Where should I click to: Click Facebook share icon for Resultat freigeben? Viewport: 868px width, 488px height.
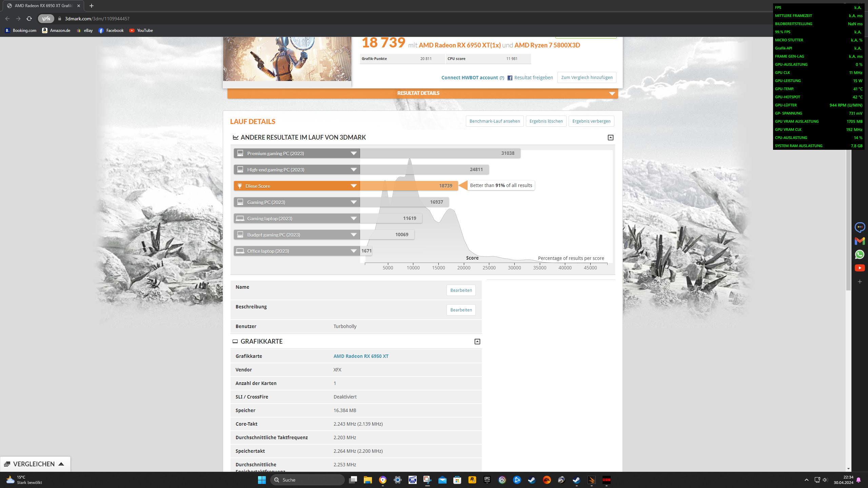[x=510, y=78]
